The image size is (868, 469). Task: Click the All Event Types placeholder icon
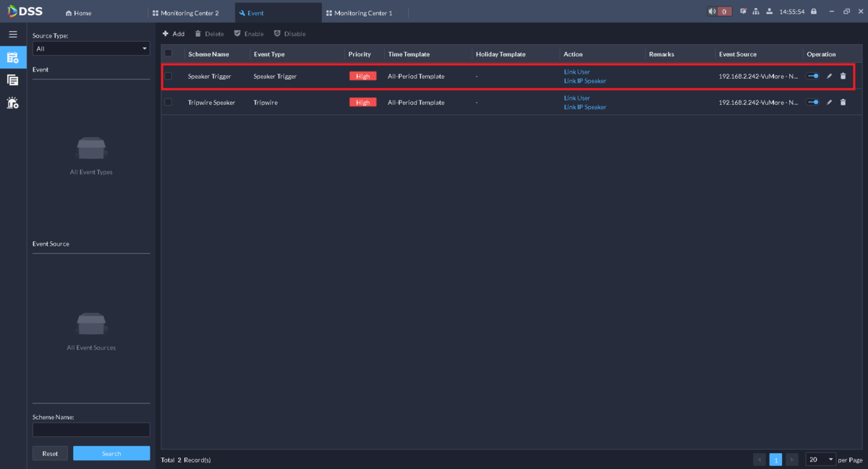pyautogui.click(x=91, y=149)
